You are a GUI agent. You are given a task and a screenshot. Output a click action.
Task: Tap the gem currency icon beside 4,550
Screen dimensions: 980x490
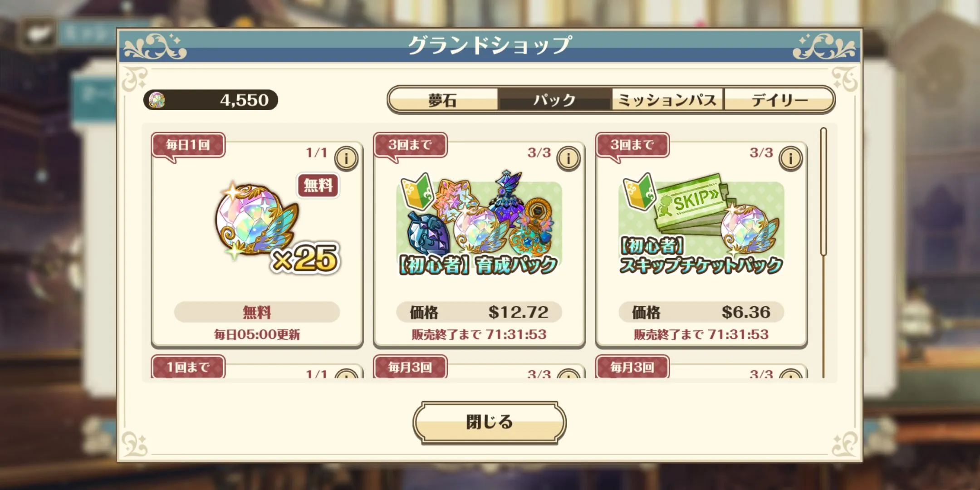point(157,100)
